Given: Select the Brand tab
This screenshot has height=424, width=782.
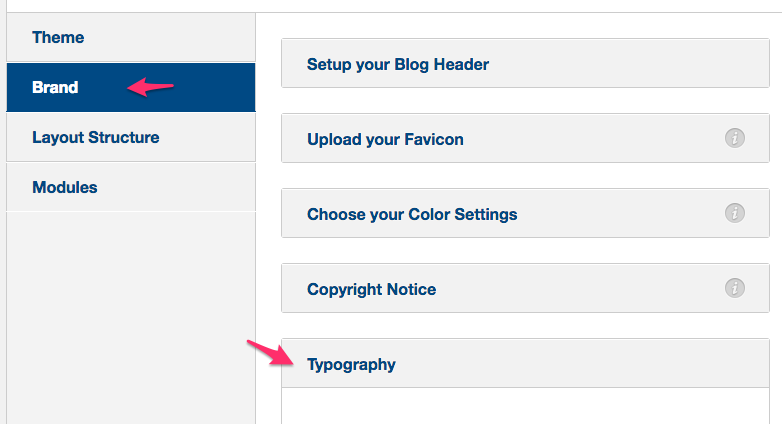Looking at the screenshot, I should point(131,87).
